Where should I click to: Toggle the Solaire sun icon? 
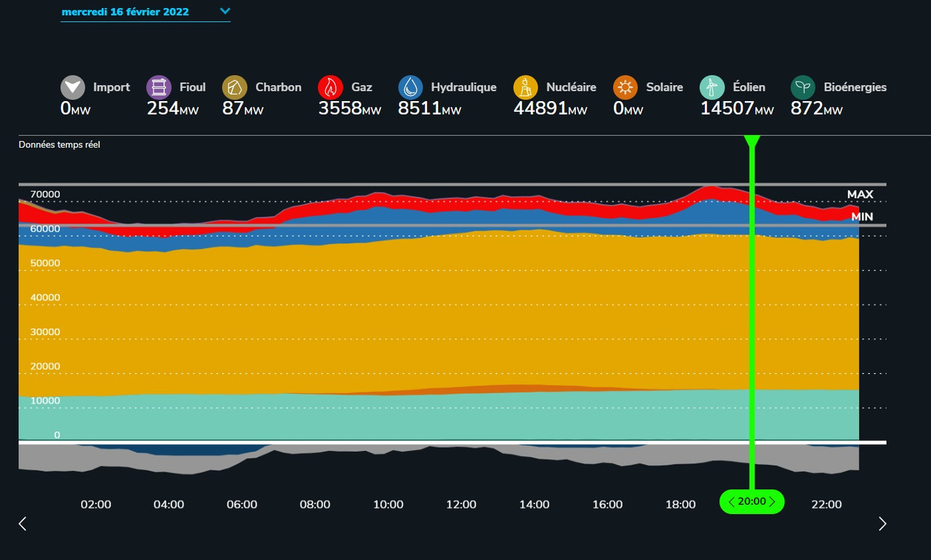626,88
